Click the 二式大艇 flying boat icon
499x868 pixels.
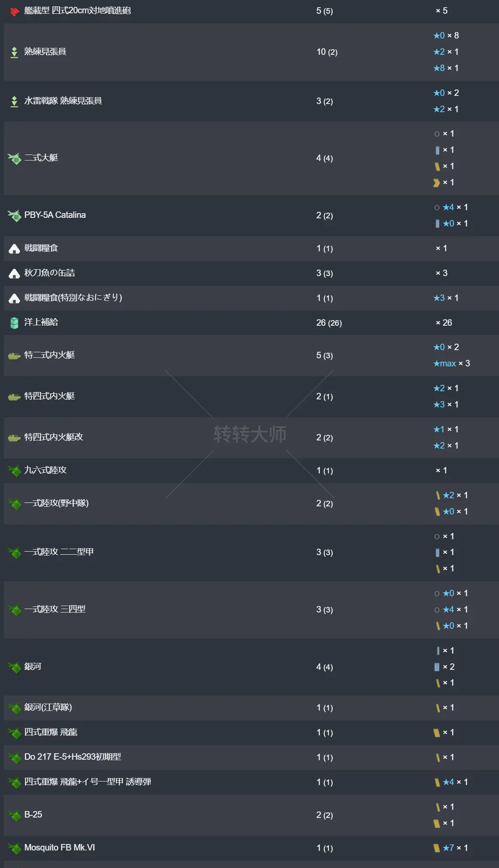[15, 158]
